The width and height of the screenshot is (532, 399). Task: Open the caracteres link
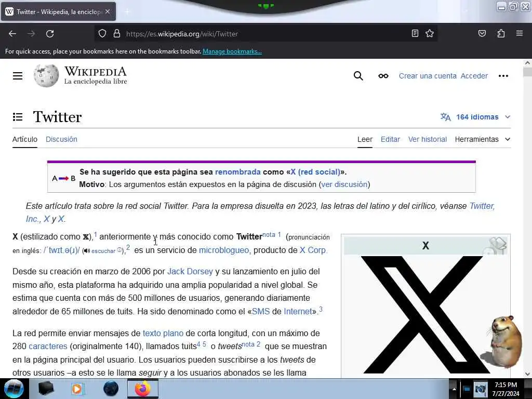(48, 347)
